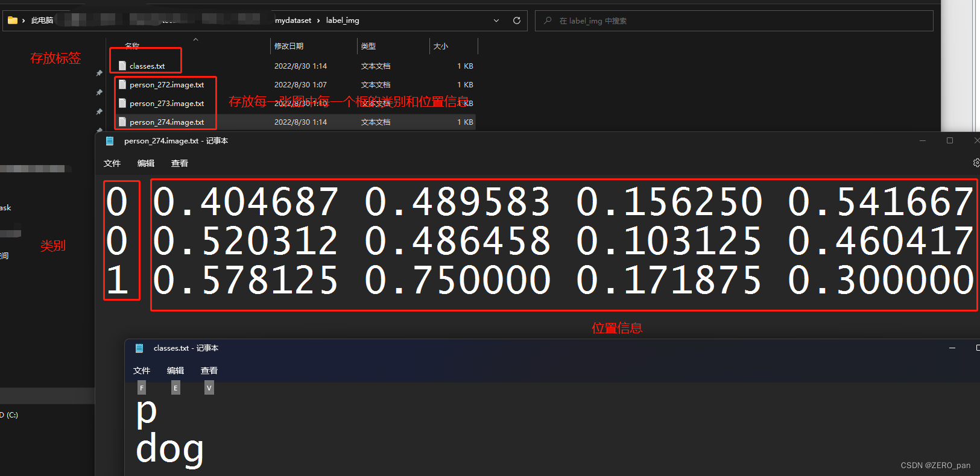Click the 此电脑 breadcrumb
980x476 pixels.
[x=42, y=20]
